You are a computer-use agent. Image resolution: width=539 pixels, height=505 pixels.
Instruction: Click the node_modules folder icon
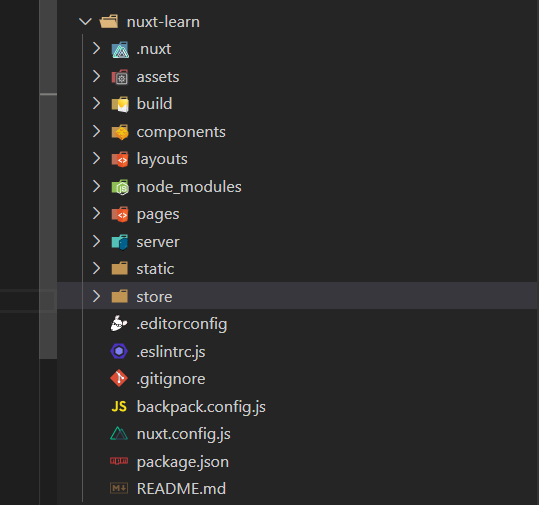click(x=120, y=187)
